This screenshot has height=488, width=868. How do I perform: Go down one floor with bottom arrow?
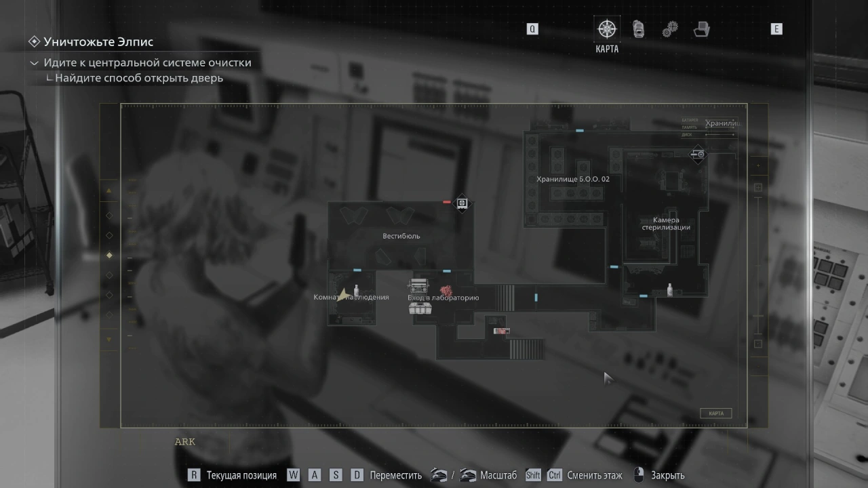[109, 339]
